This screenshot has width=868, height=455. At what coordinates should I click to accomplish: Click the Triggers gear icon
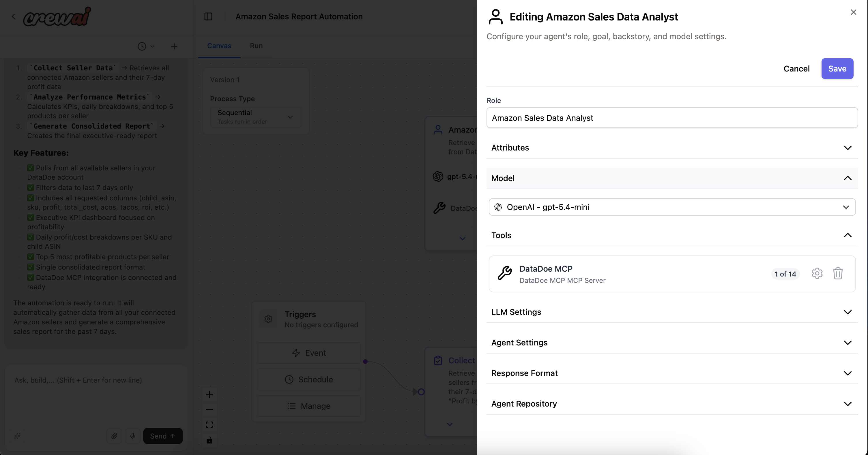click(x=268, y=319)
